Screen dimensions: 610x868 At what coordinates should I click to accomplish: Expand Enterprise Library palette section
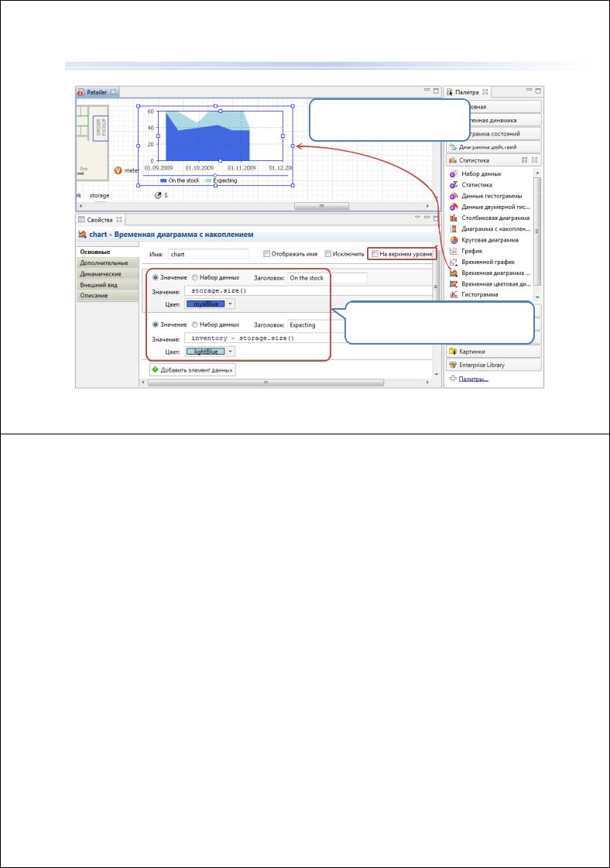point(495,365)
